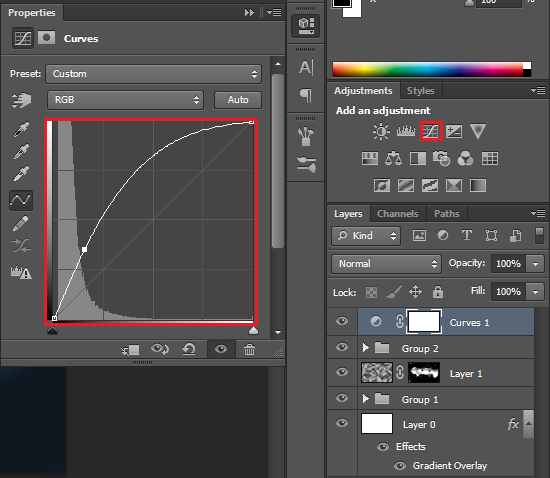Click the color spectrum ramp
Viewport: 550px width, 478px height.
pos(432,69)
